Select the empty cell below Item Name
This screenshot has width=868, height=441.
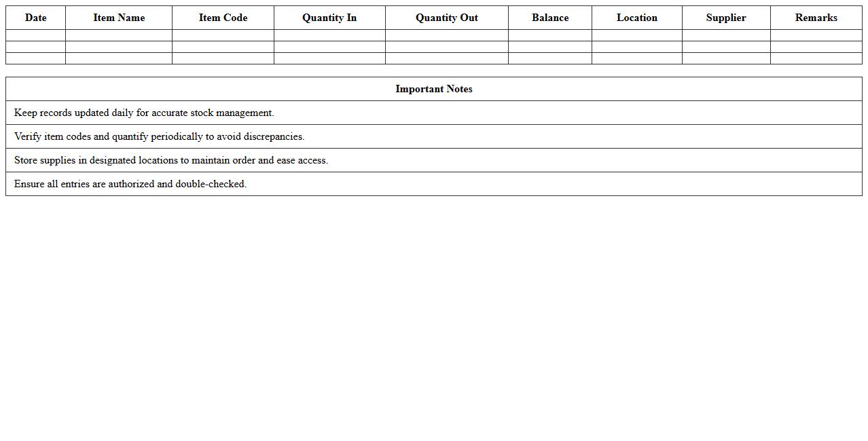pyautogui.click(x=118, y=35)
